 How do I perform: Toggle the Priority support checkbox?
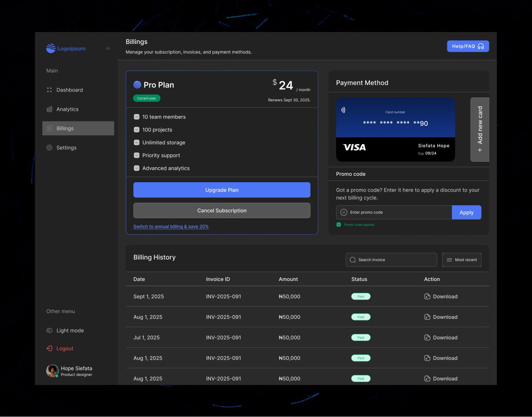click(137, 155)
